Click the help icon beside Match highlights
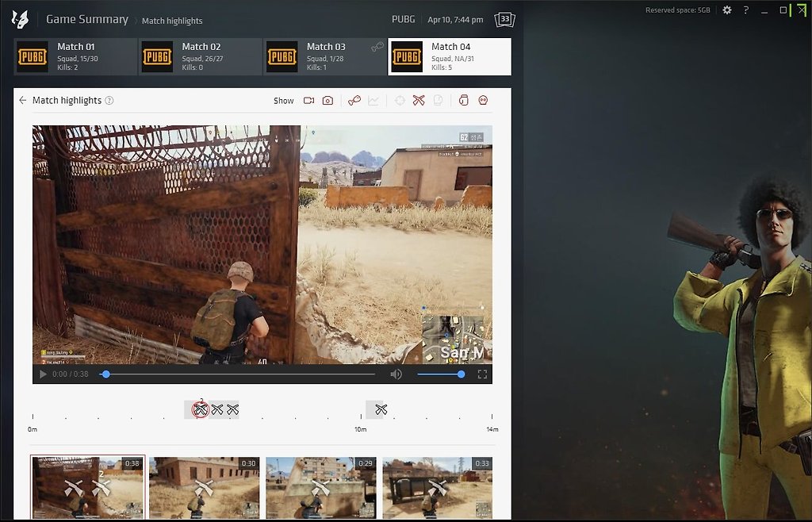Viewport: 812px width, 522px height. [x=109, y=101]
